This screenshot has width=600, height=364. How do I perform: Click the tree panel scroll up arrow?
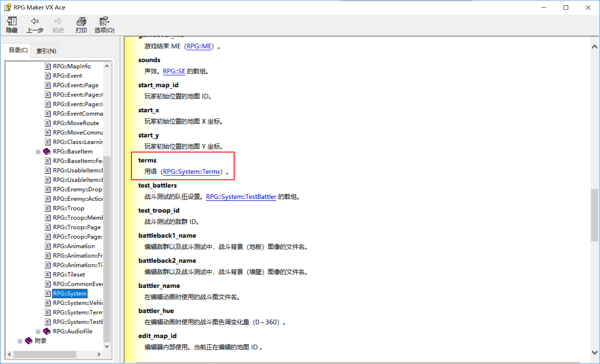point(107,66)
